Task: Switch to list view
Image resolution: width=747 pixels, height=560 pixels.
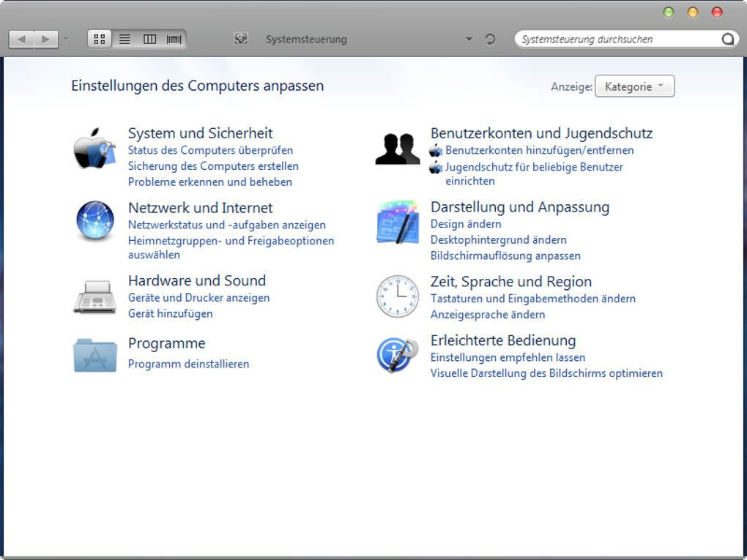Action: (124, 39)
